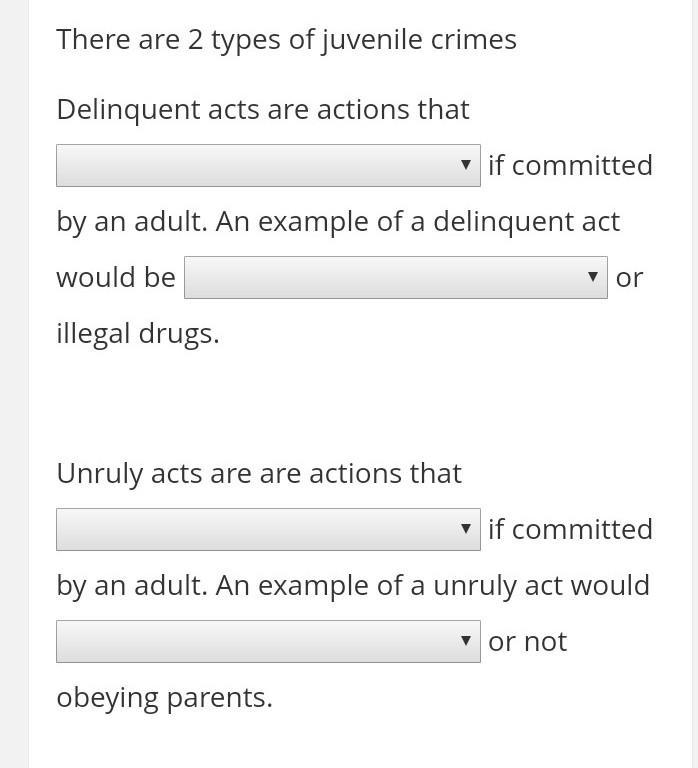Click the arrow on the delinquent example dropdown
Screen dimensions: 698x768
[593, 277]
